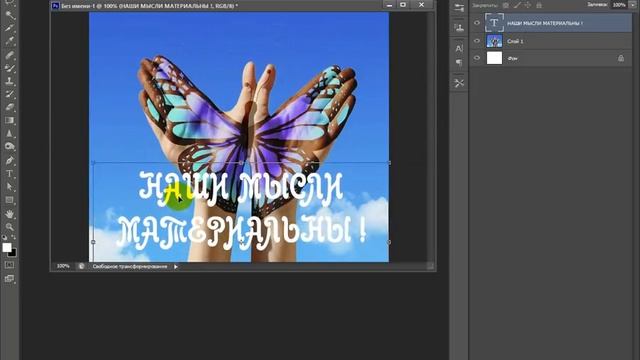Select the Фон layer name
Image resolution: width=640 pixels, height=360 pixels.
click(x=512, y=59)
